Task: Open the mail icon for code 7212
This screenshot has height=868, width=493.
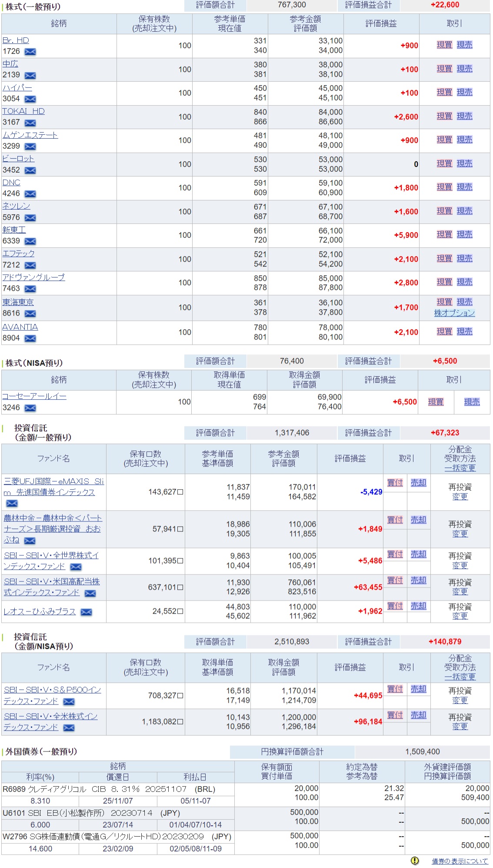Action: click(x=30, y=265)
